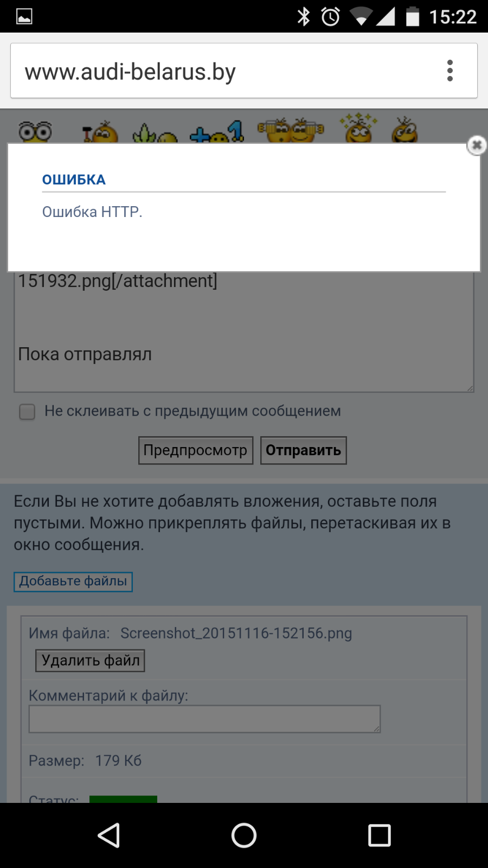Viewport: 488px width, 868px height.
Task: Tap the www.audi-belarus.by address bar
Action: point(222,71)
